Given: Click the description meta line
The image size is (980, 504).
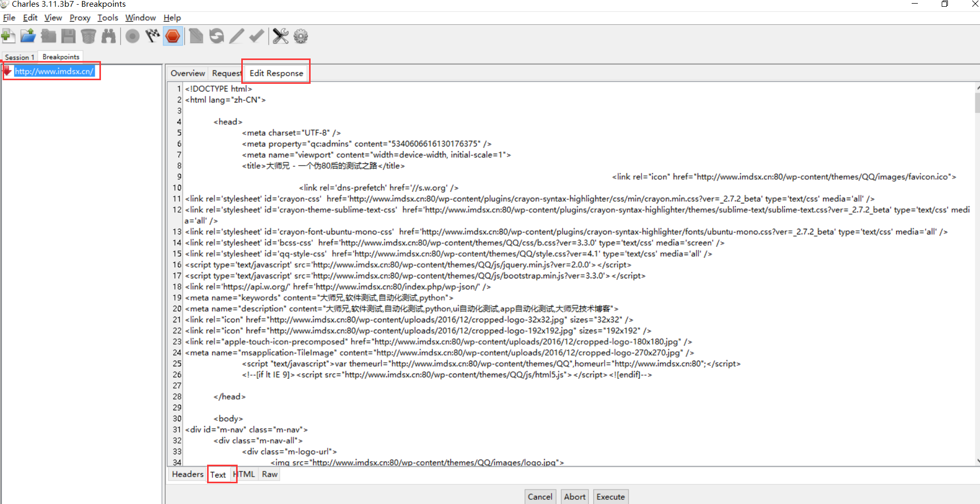Looking at the screenshot, I should 402,308.
